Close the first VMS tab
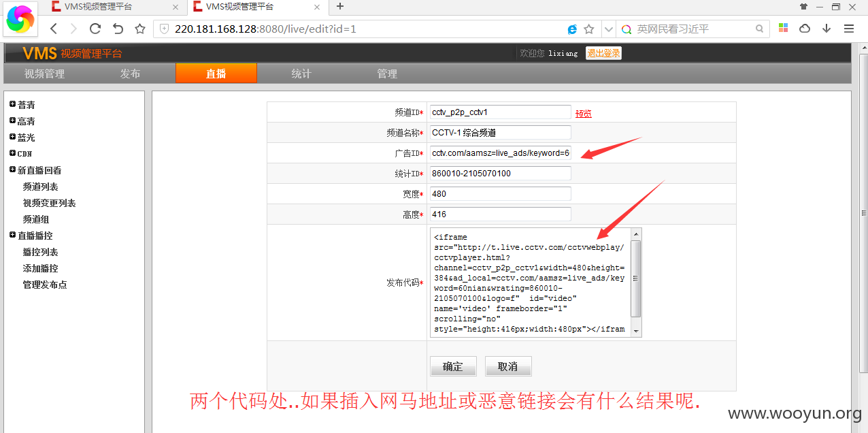The image size is (868, 433). click(x=176, y=7)
